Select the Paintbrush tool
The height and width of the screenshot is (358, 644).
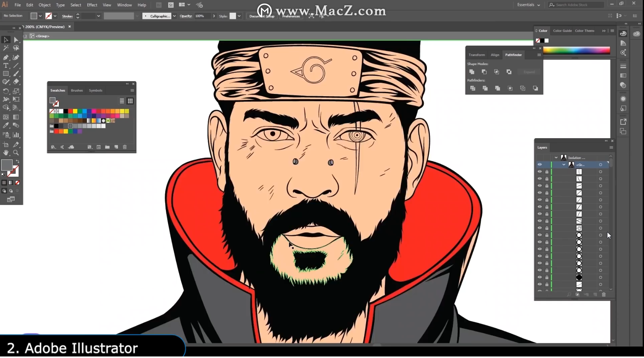click(x=16, y=74)
